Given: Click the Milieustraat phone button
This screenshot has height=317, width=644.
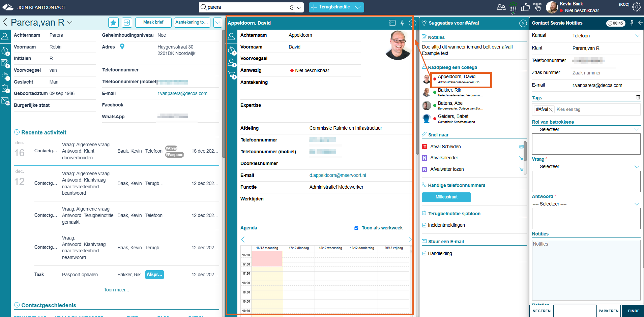Looking at the screenshot, I should coord(446,197).
